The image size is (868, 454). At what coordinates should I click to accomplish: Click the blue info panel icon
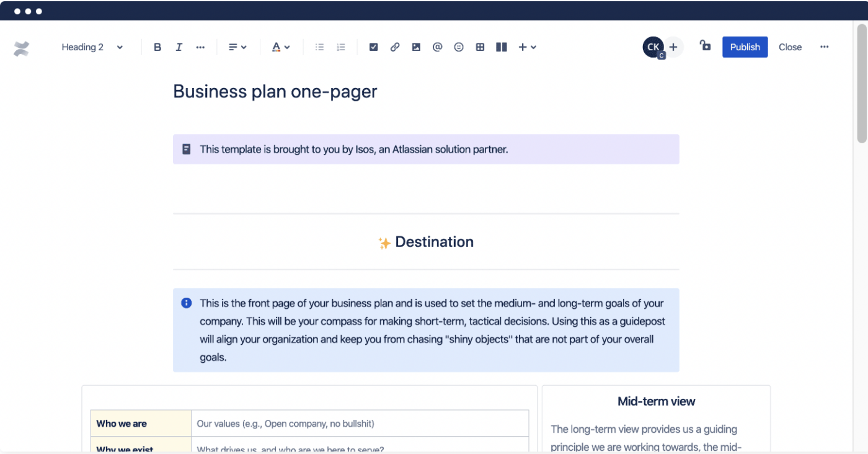pyautogui.click(x=186, y=303)
